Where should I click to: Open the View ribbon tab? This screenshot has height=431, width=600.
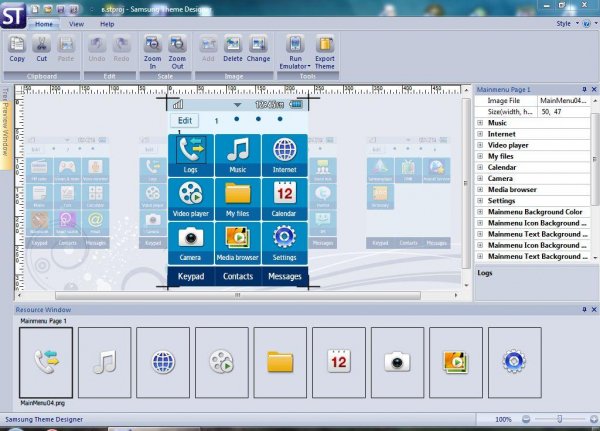[x=76, y=24]
